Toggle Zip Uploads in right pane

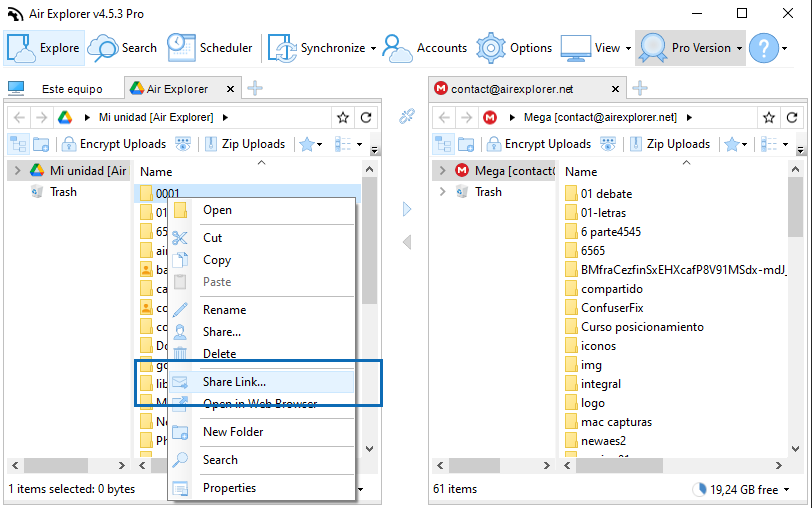(x=670, y=144)
